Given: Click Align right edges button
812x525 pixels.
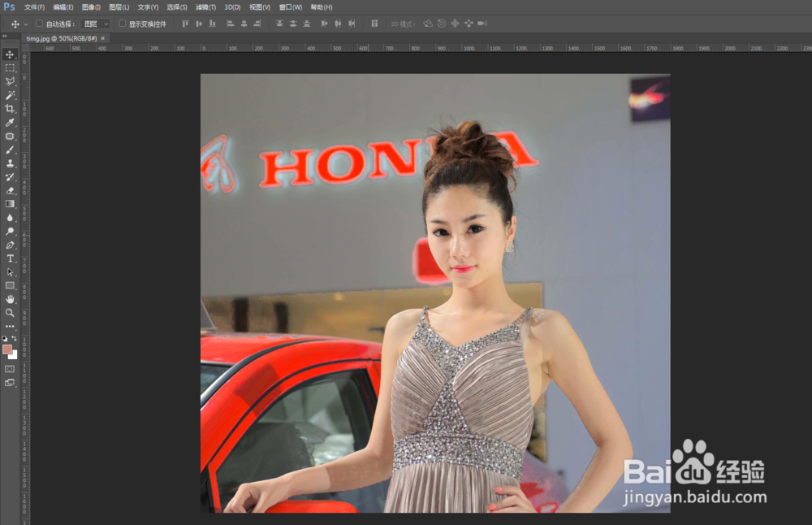Looking at the screenshot, I should (257, 24).
